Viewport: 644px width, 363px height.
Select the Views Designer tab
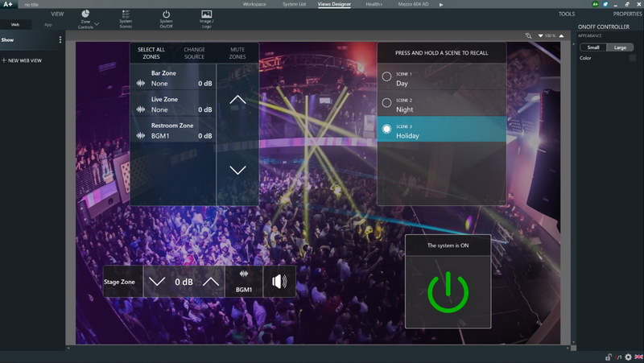(x=334, y=4)
